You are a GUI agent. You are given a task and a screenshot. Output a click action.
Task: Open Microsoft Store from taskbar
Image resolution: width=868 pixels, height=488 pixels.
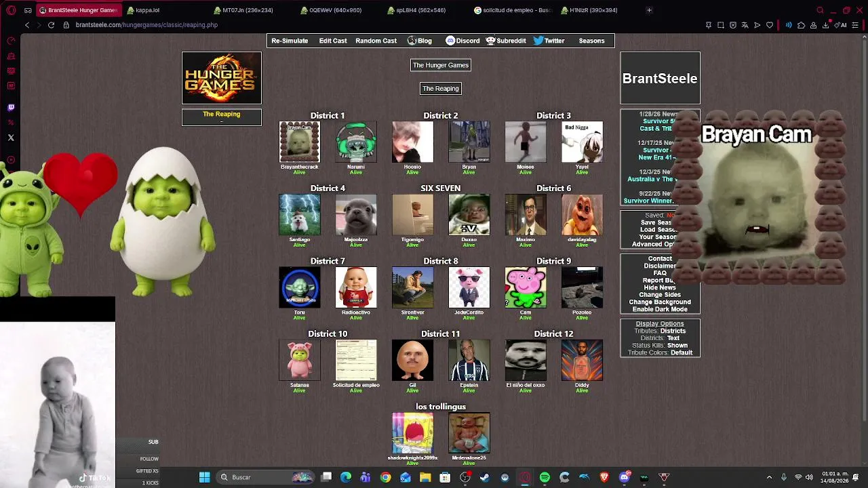coord(445,477)
